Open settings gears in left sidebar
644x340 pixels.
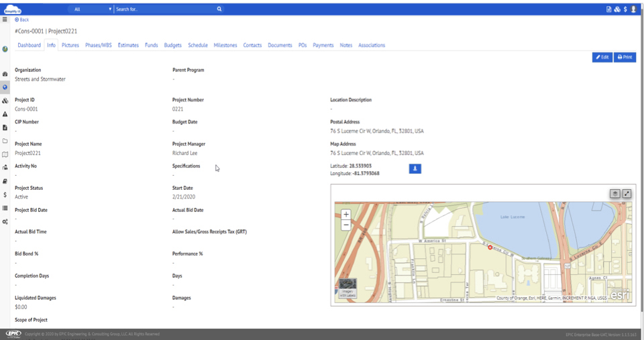point(5,221)
